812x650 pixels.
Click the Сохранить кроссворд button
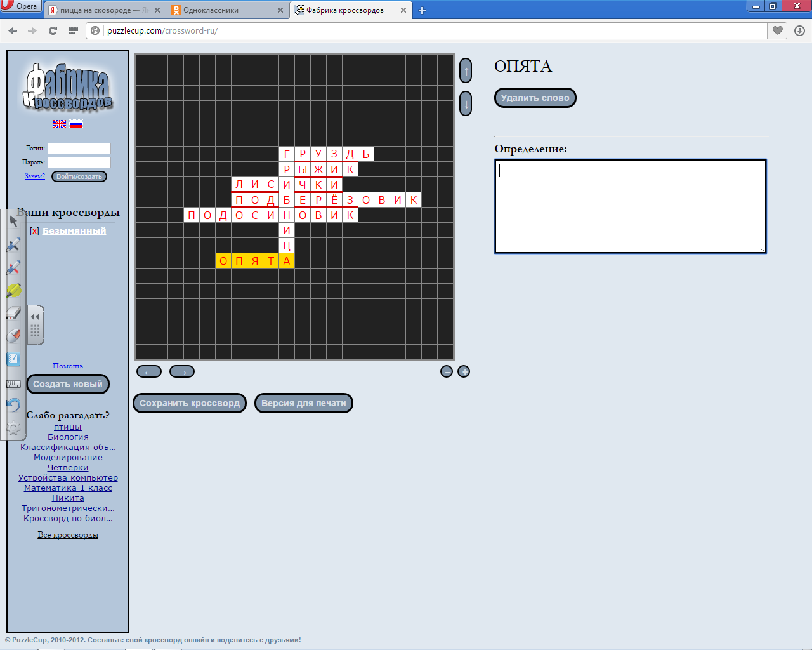[190, 403]
